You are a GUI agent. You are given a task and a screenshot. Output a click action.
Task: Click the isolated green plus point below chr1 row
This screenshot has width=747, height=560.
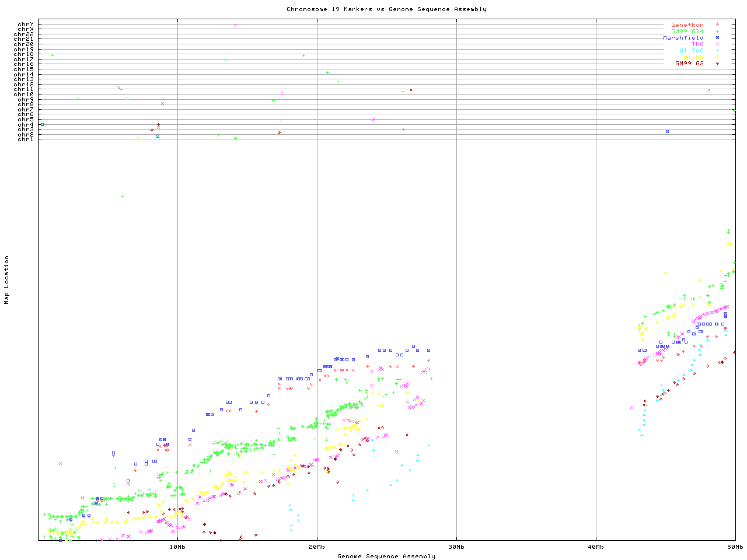click(x=123, y=197)
